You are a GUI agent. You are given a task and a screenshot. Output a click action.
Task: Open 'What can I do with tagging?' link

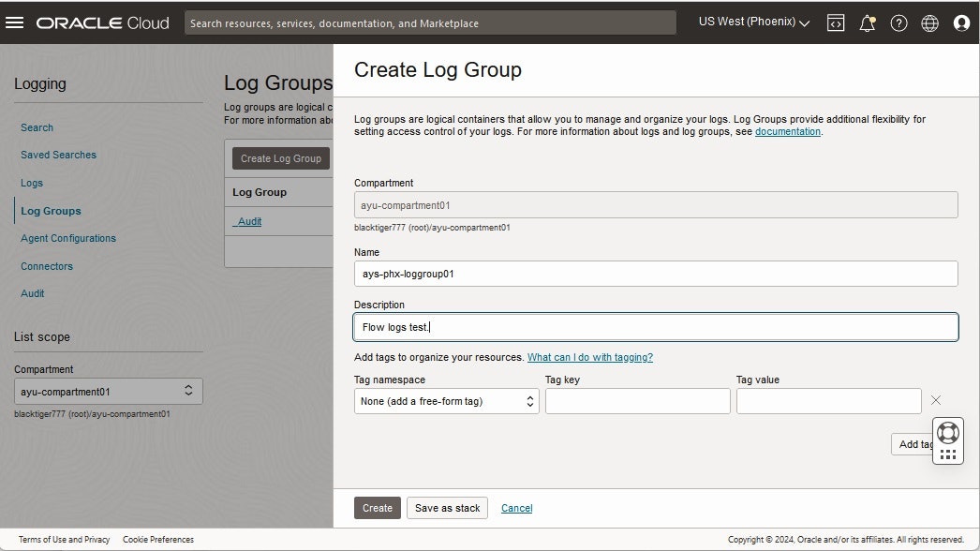(590, 357)
